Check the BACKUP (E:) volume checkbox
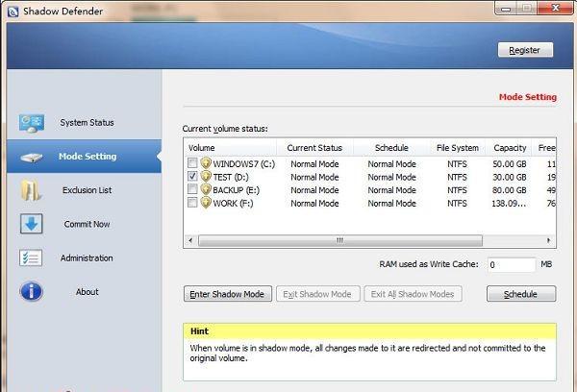The height and width of the screenshot is (392, 577). click(192, 189)
